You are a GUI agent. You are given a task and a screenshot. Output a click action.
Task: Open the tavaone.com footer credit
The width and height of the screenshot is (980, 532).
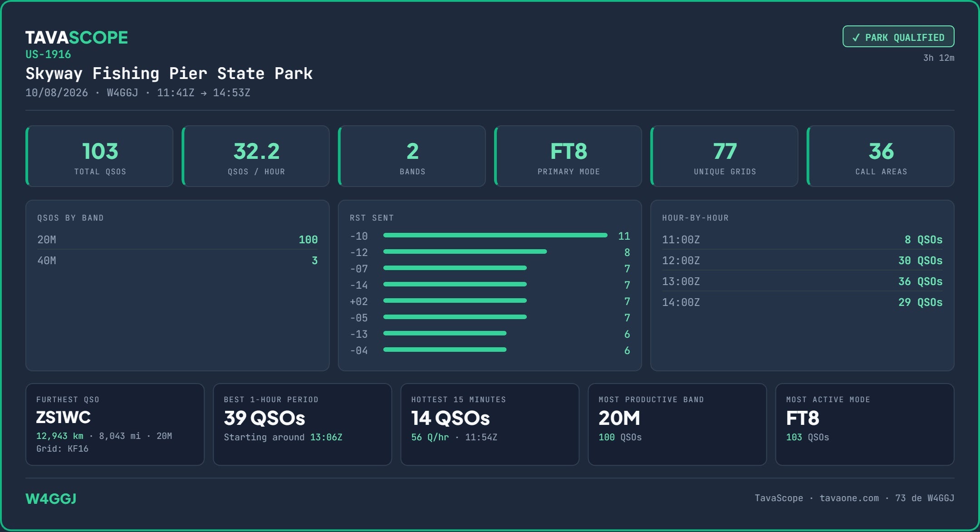pyautogui.click(x=849, y=498)
